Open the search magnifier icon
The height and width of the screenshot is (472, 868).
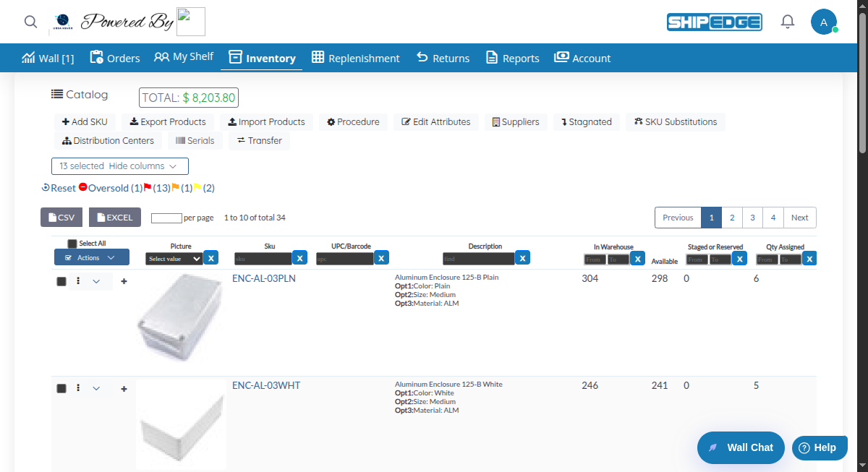pyautogui.click(x=30, y=22)
